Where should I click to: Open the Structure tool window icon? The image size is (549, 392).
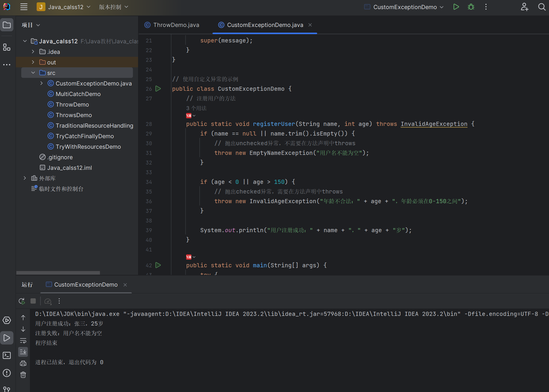[x=7, y=47]
